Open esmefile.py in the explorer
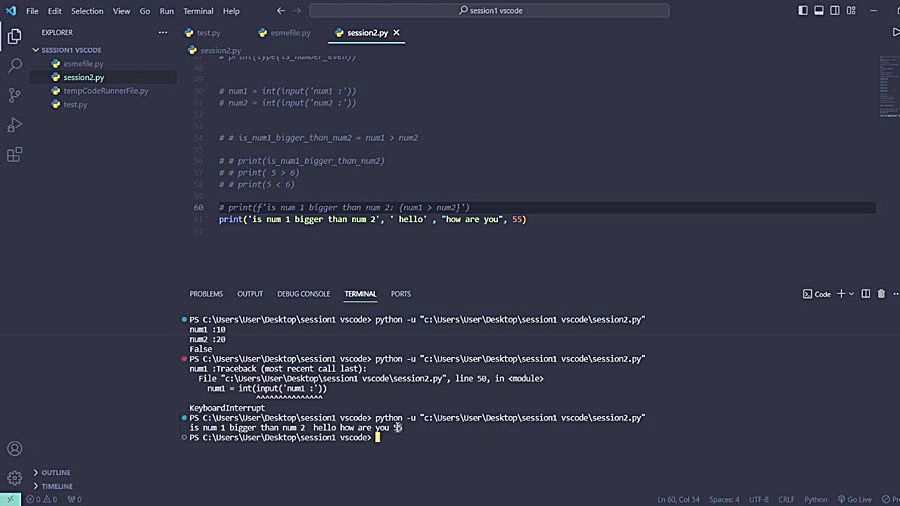900x506 pixels. (83, 64)
